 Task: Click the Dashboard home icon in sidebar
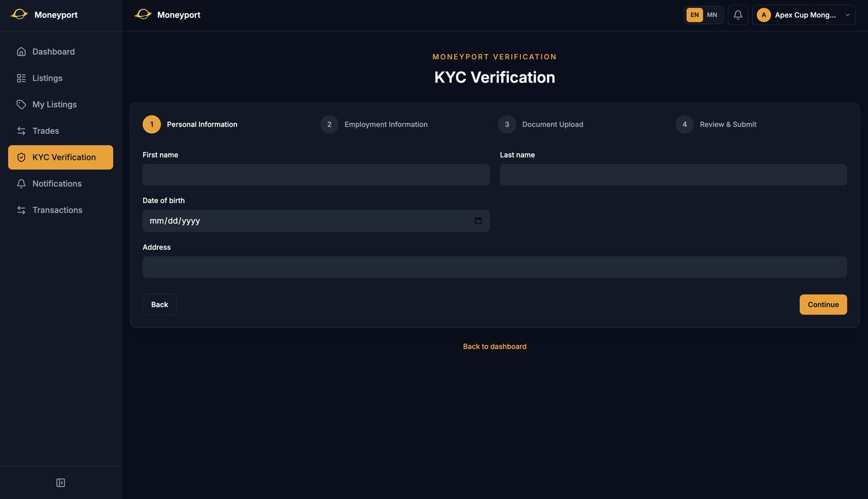[x=21, y=52]
